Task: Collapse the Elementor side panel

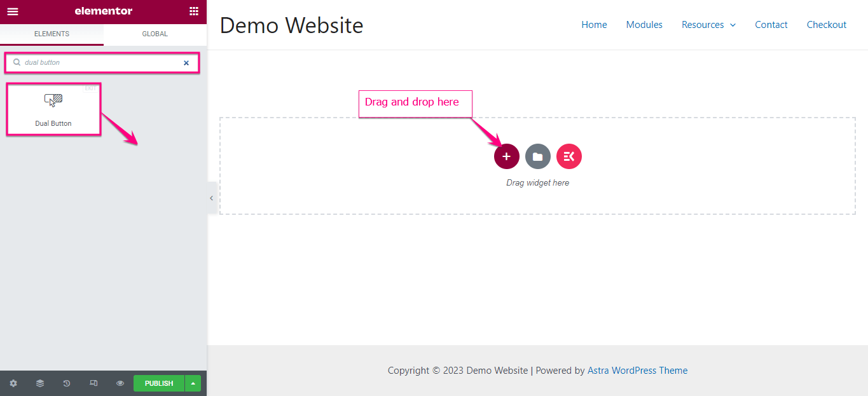Action: pos(211,198)
